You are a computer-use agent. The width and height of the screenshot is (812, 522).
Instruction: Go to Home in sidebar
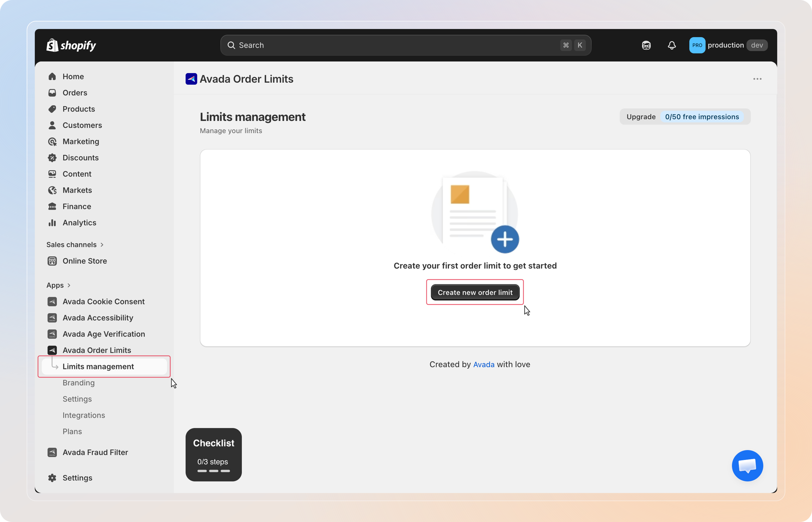[x=73, y=76]
